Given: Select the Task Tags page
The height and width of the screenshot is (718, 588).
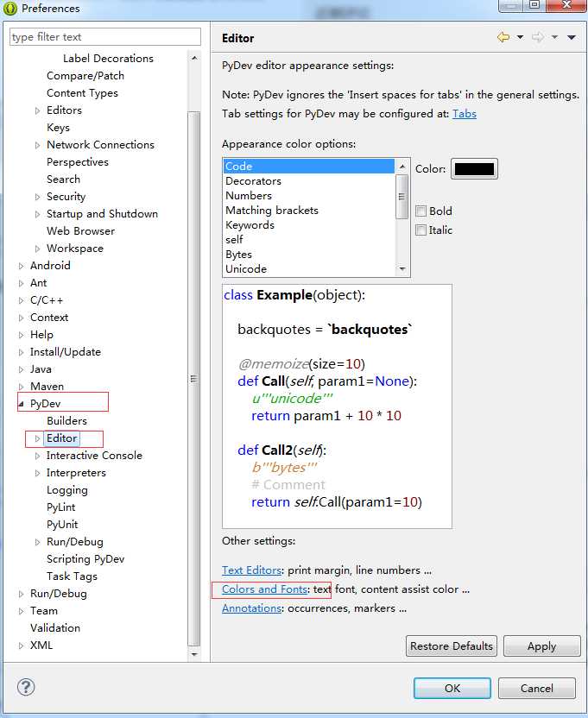Looking at the screenshot, I should [72, 576].
